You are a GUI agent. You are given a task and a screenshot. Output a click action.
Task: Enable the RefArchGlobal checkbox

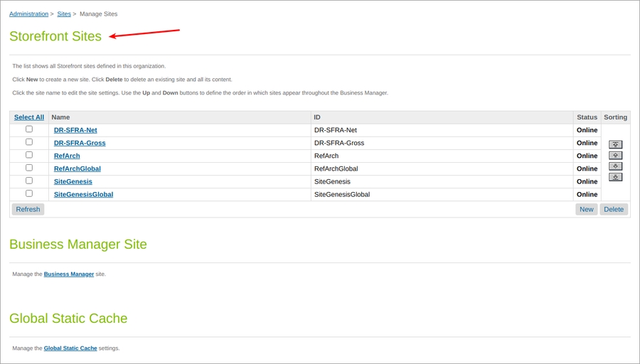(29, 168)
